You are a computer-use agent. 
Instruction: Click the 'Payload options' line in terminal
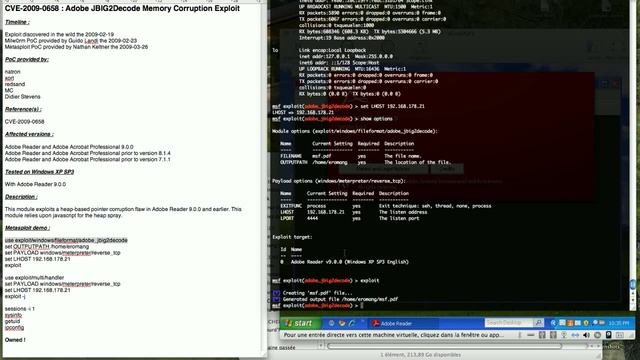[338, 181]
